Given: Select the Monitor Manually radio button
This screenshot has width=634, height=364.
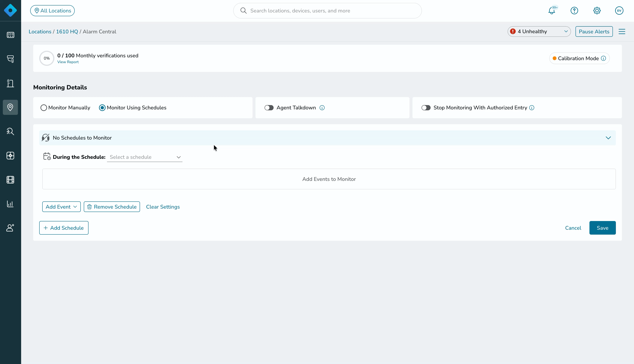Looking at the screenshot, I should point(44,108).
